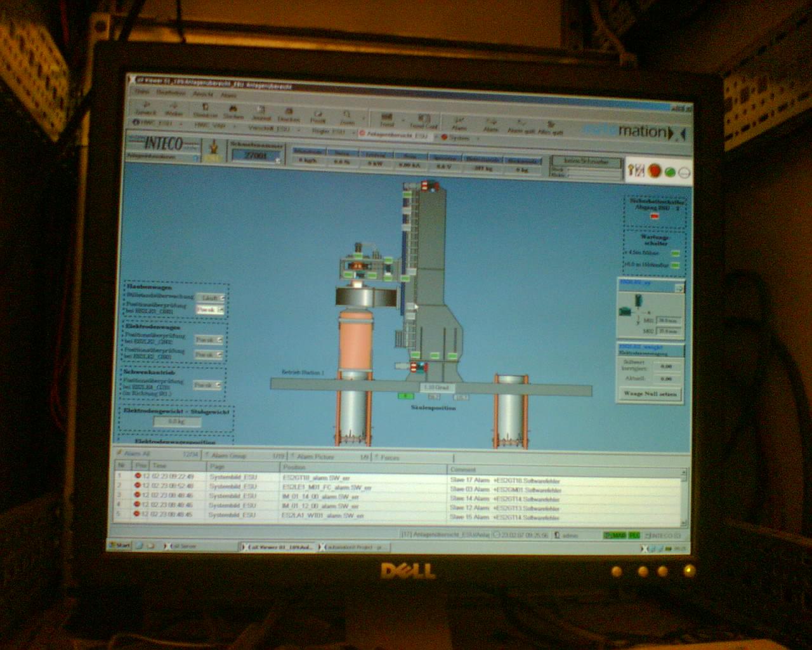Open first Elektrodenwagen Passiv dropdown

pos(219,340)
